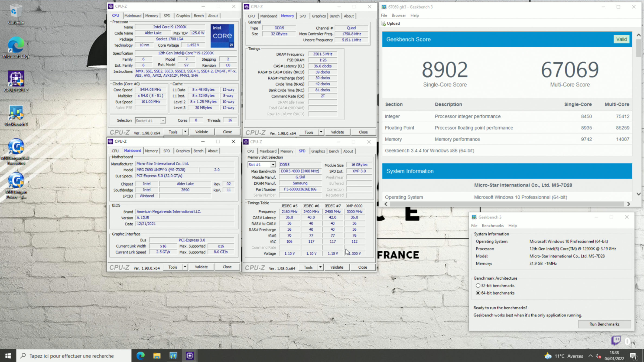Open the MSI Dragon Ball Raccourci desktop icon
644x362 pixels.
16,152
